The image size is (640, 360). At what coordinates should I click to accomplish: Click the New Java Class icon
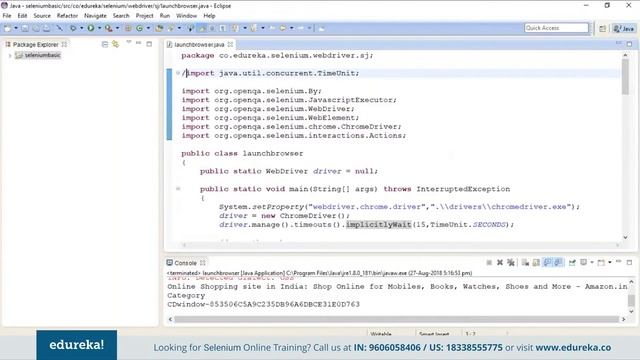tap(139, 28)
